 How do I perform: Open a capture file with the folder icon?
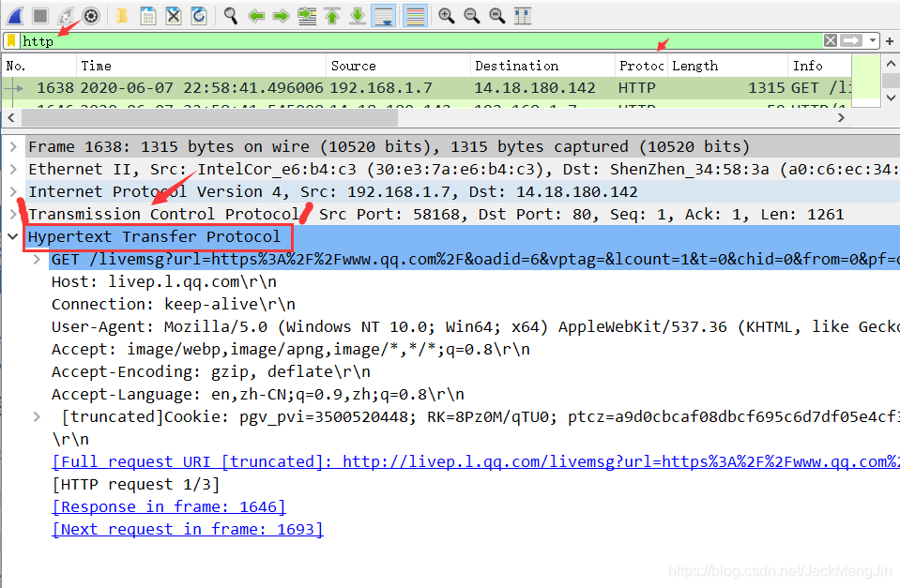coord(122,16)
